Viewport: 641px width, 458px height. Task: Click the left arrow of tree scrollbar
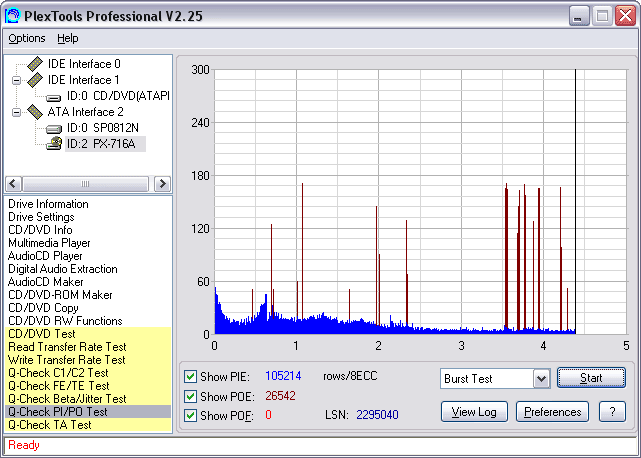click(x=13, y=184)
